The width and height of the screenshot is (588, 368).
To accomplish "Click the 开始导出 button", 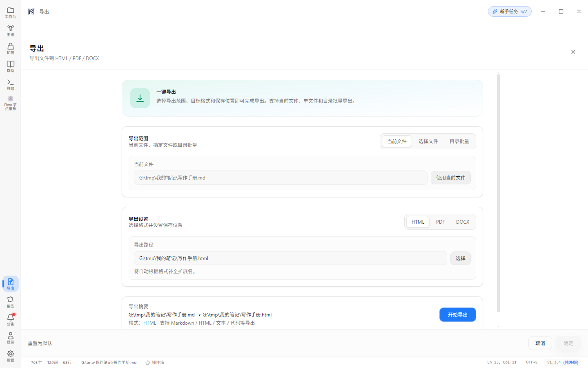I will point(458,315).
